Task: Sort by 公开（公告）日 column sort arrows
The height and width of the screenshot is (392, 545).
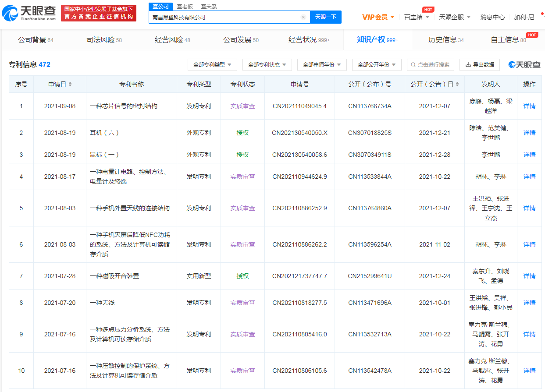Action: (457, 84)
